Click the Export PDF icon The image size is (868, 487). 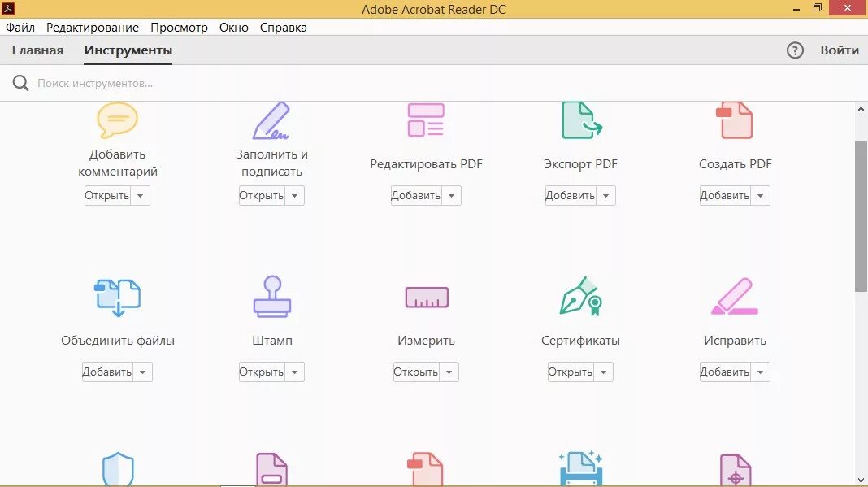[581, 120]
